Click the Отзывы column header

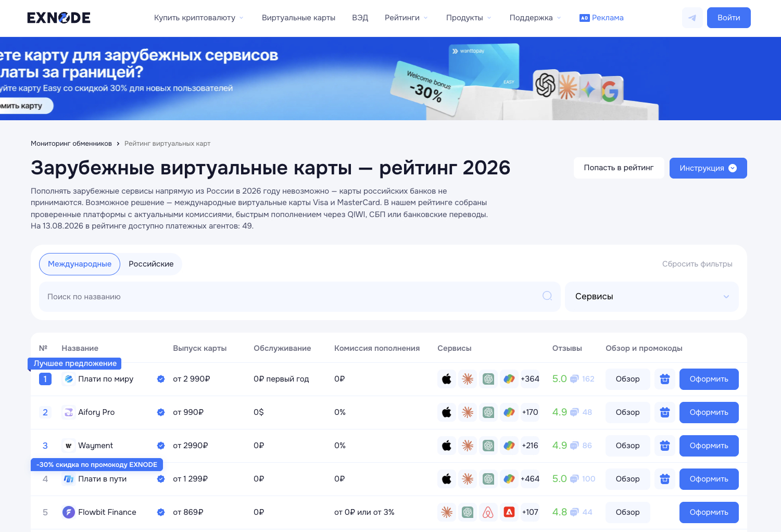[x=567, y=348]
